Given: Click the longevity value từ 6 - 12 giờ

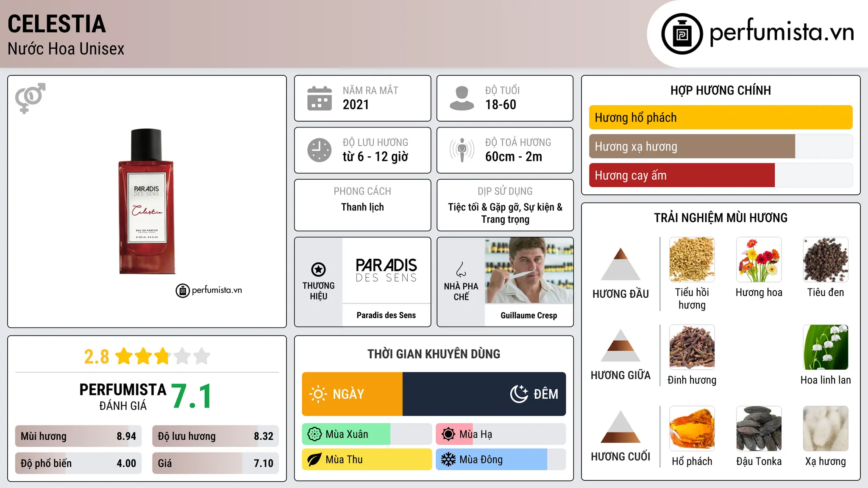Looking at the screenshot, I should tap(376, 157).
